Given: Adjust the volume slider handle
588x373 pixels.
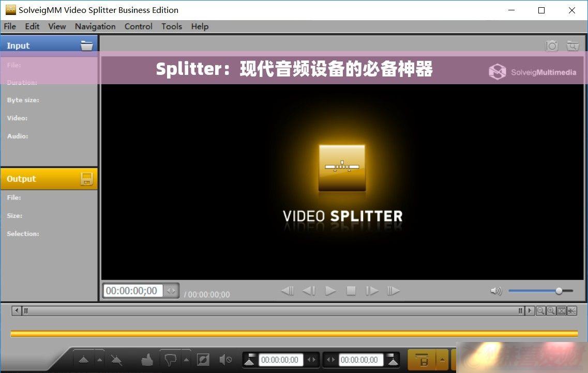Looking at the screenshot, I should (559, 291).
